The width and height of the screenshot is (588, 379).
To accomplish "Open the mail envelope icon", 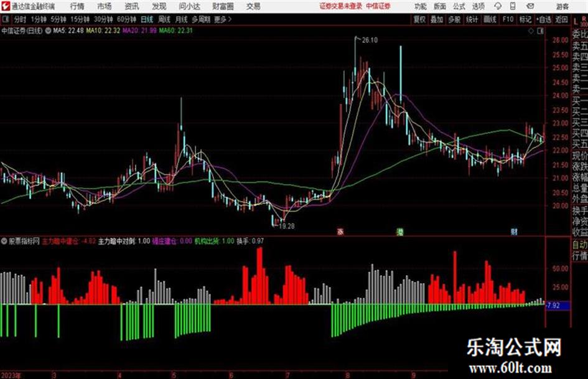I will [x=530, y=6].
